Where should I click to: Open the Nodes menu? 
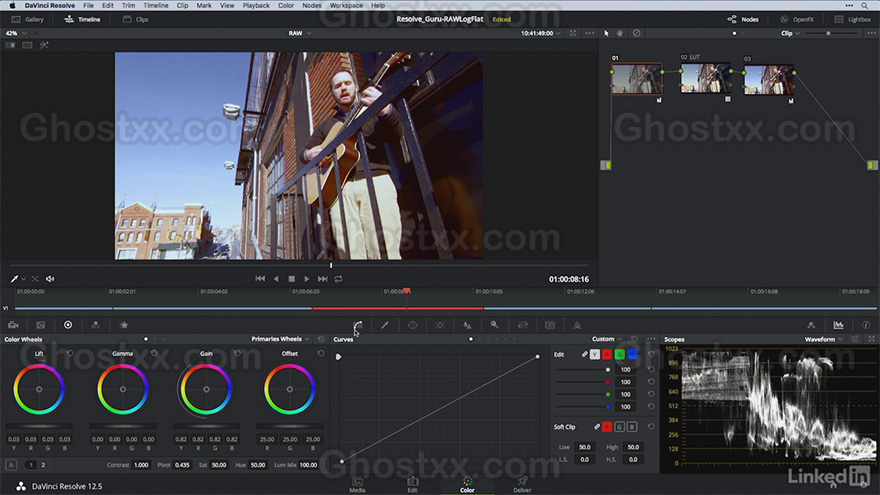311,5
